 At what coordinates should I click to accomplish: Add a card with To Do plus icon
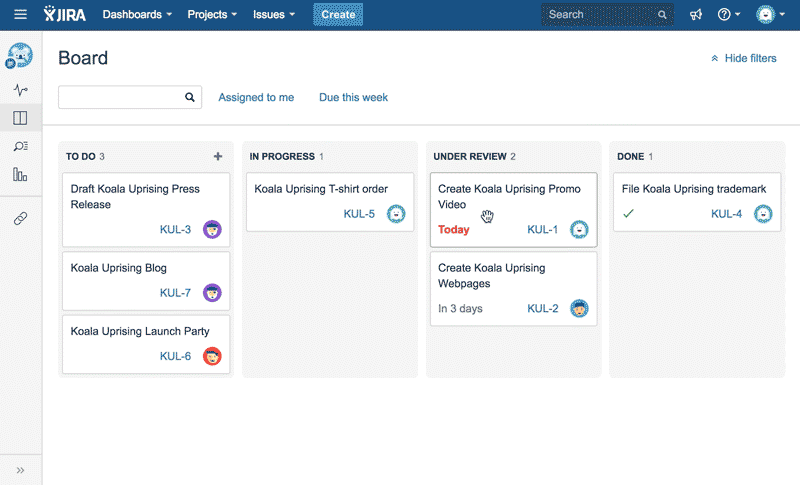click(218, 156)
